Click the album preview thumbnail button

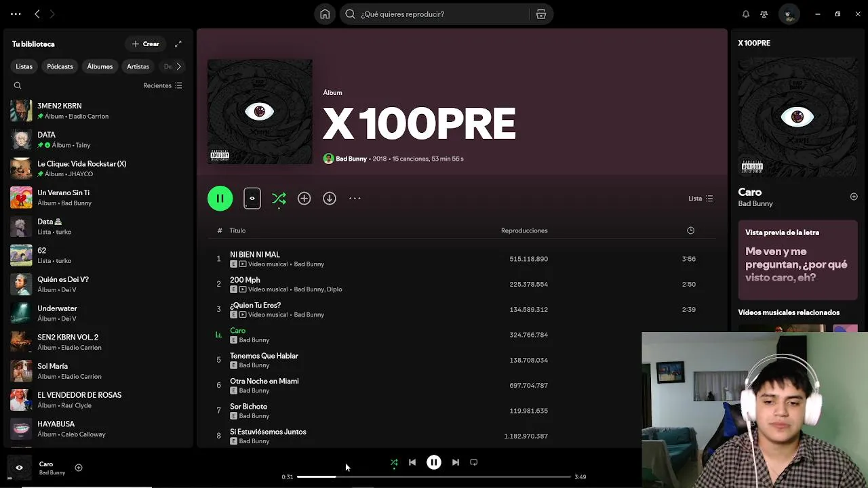[252, 199]
